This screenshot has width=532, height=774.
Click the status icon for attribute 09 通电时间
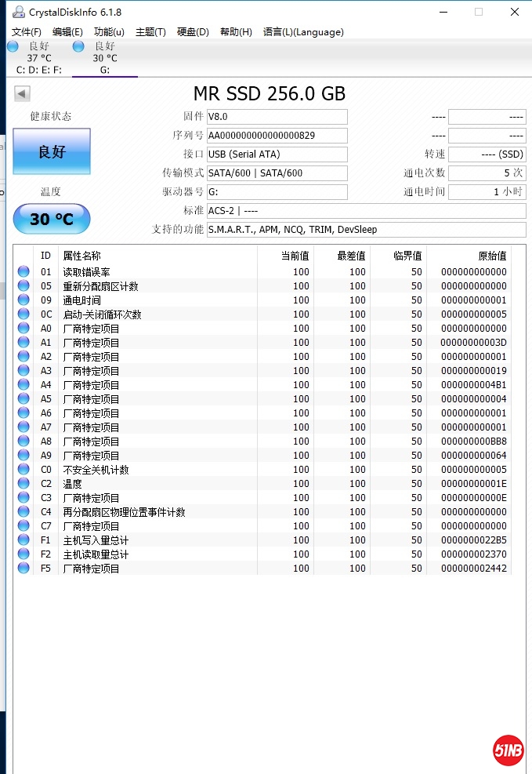coord(24,300)
